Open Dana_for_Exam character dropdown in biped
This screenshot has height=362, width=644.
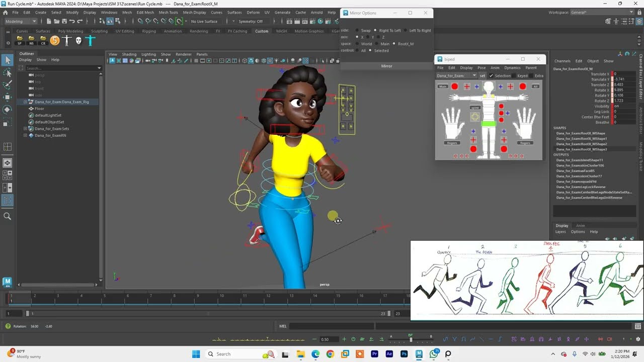click(456, 75)
